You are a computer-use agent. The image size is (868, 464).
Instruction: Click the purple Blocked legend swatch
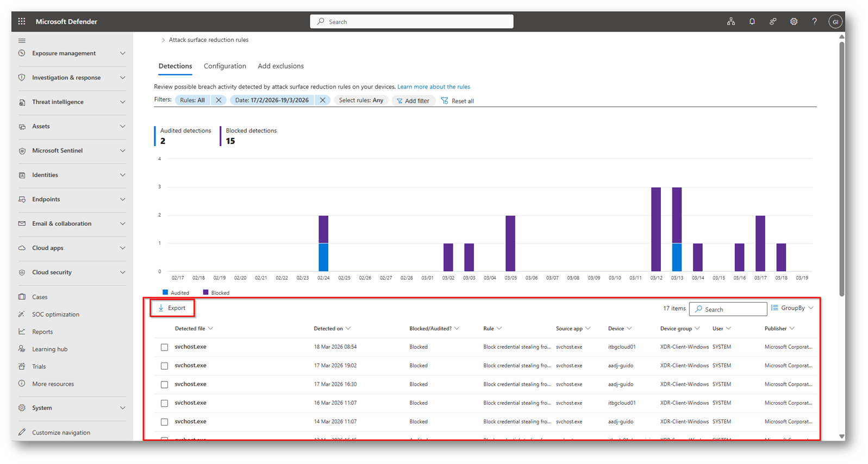point(205,292)
